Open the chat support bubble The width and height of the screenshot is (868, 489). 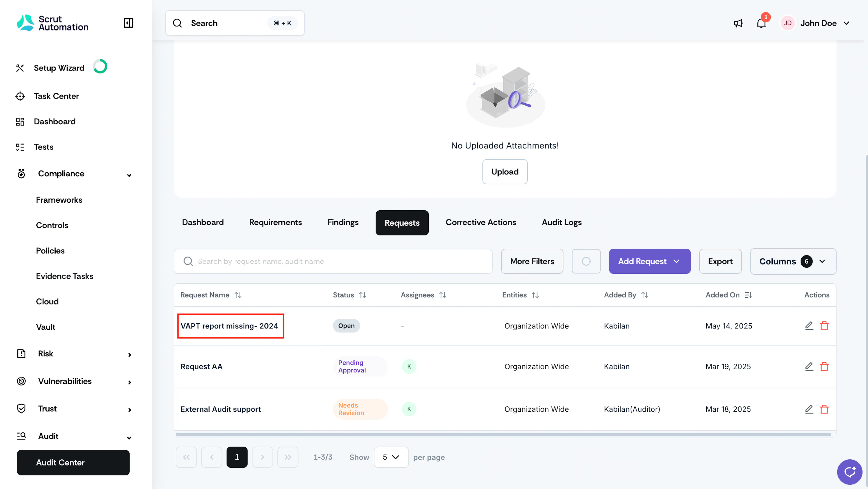click(849, 472)
